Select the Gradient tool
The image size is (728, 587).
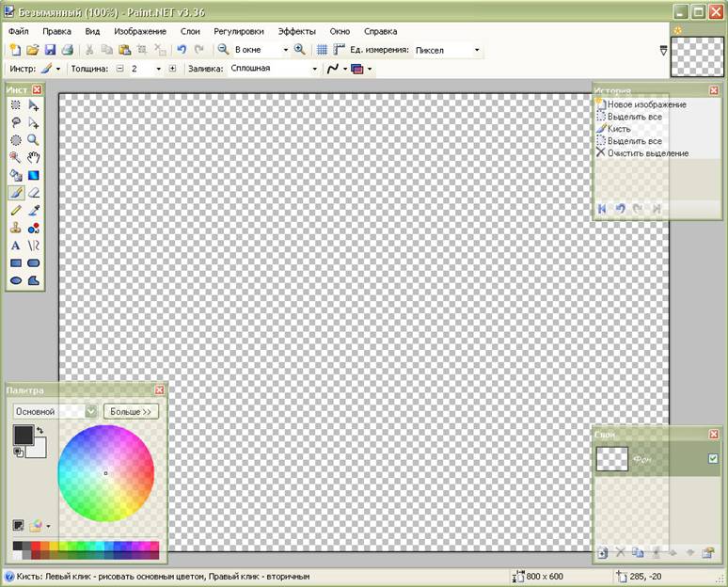coord(34,175)
